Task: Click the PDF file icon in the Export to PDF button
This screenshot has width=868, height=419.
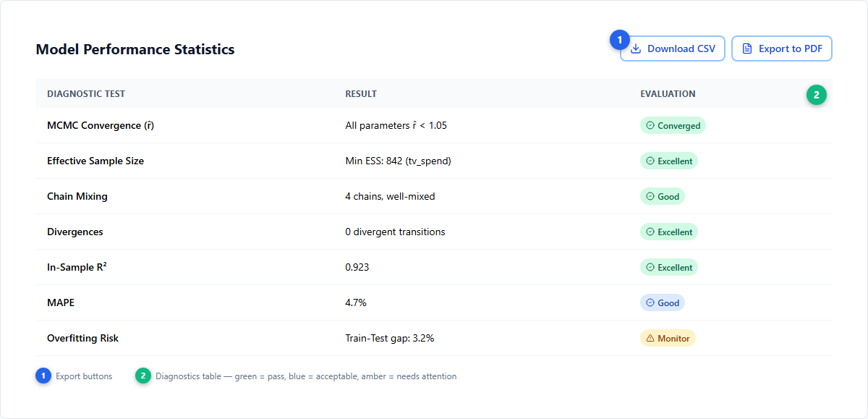Action: pyautogui.click(x=747, y=48)
